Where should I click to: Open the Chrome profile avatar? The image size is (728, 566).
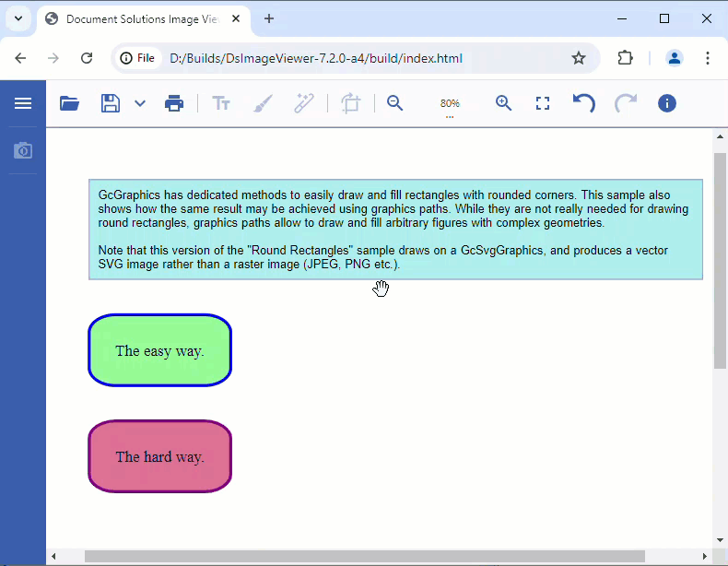pos(675,58)
